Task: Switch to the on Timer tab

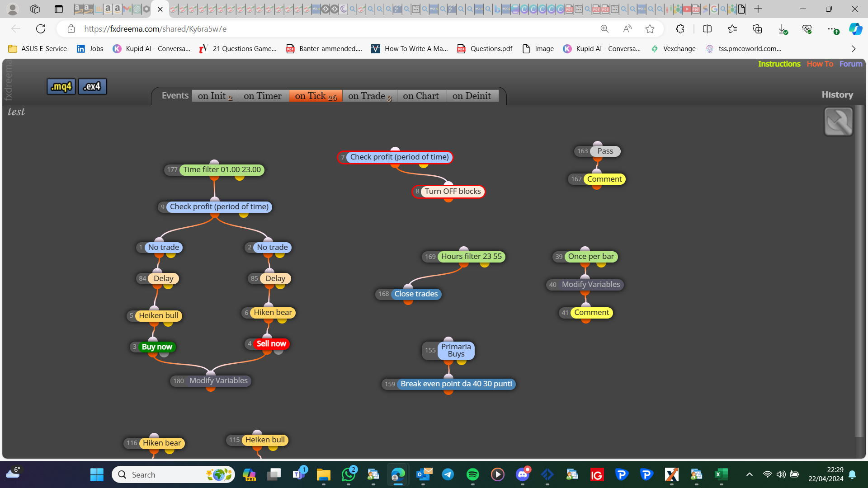Action: [263, 96]
